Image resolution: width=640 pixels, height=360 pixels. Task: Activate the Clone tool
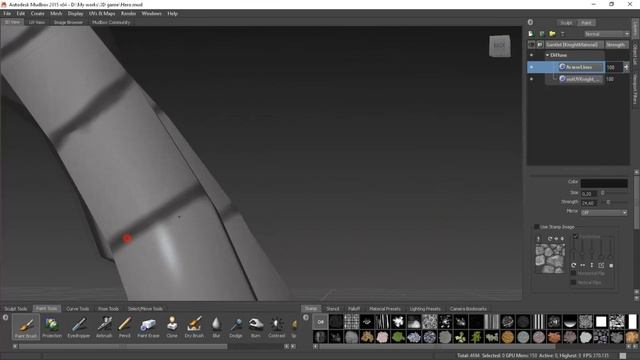pyautogui.click(x=172, y=327)
